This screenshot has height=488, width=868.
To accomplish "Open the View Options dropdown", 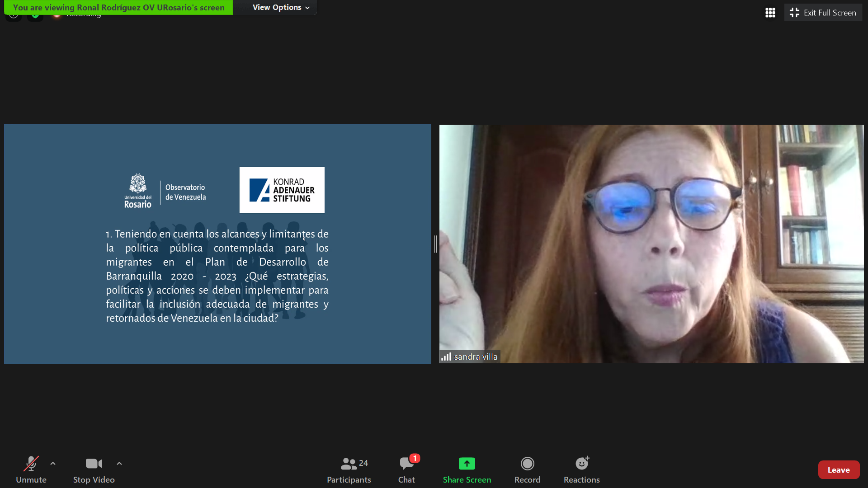I will coord(281,7).
